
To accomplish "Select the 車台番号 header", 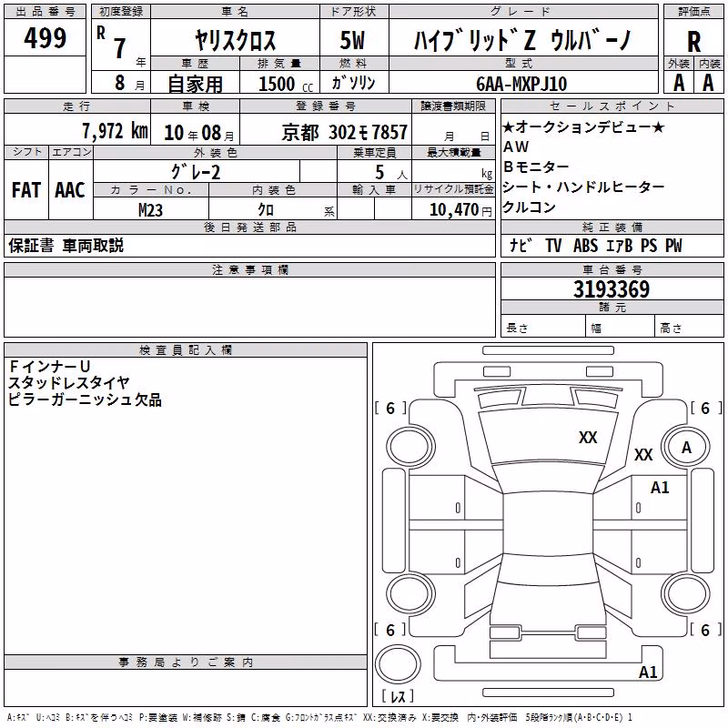I will click(x=612, y=269).
